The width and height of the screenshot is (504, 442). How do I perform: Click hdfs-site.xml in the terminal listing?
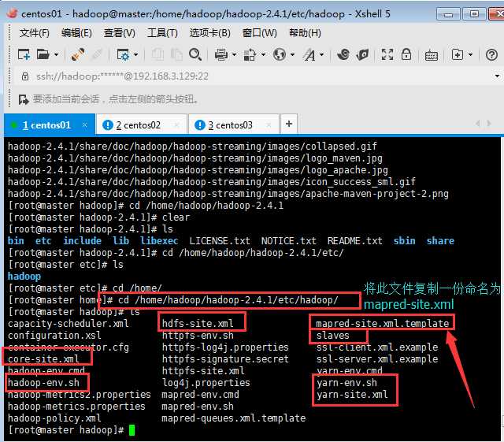point(198,323)
